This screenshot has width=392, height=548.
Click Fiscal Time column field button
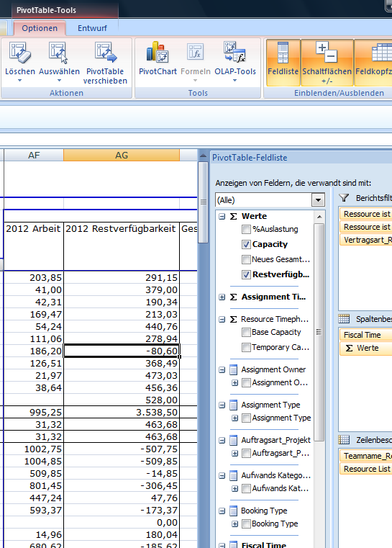(x=365, y=335)
